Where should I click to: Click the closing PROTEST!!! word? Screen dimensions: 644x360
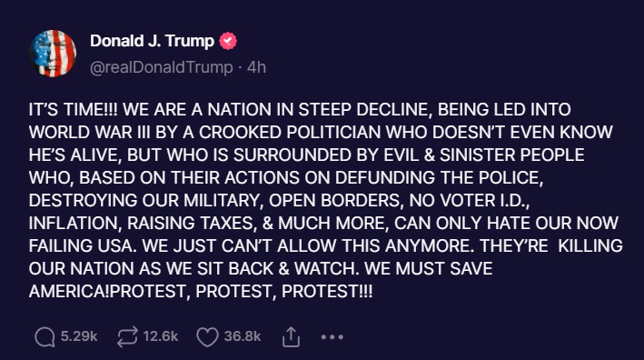click(x=327, y=292)
